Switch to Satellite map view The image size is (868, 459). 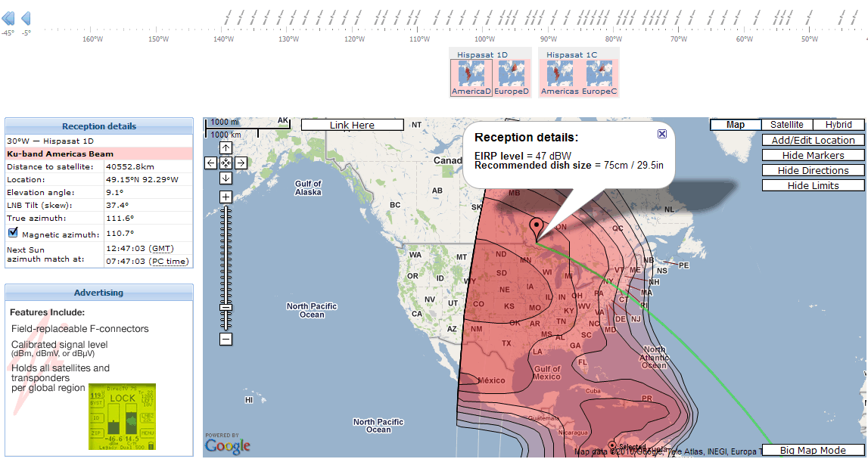[x=786, y=125]
